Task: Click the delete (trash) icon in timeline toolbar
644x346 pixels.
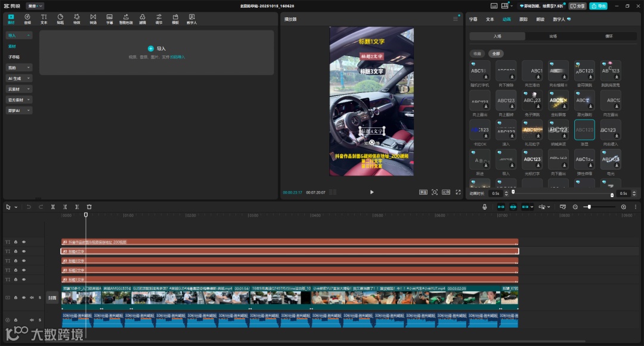Action: tap(89, 207)
